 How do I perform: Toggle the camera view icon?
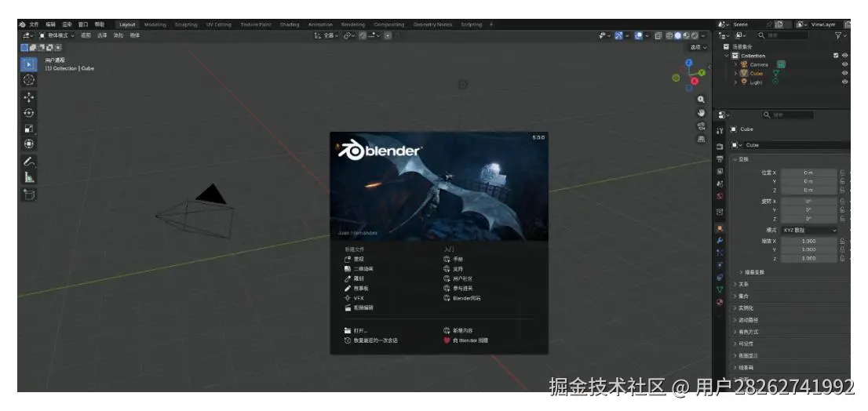[x=701, y=126]
